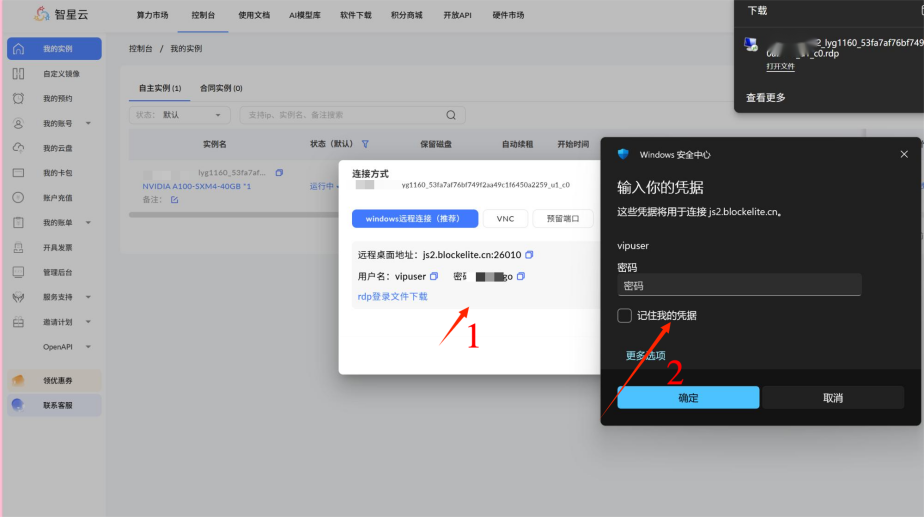Click 打开文件 under the downloaded rdp
The height and width of the screenshot is (517, 924).
click(x=780, y=67)
